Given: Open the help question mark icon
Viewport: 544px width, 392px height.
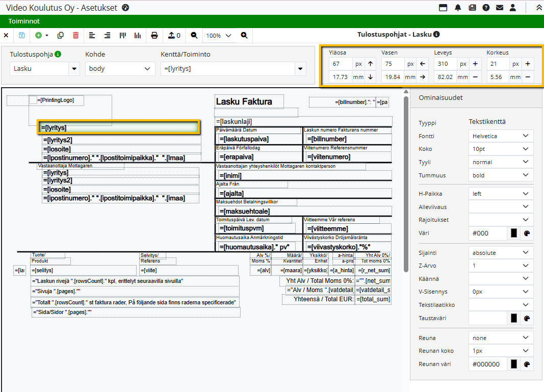Looking at the screenshot, I should click(486, 8).
